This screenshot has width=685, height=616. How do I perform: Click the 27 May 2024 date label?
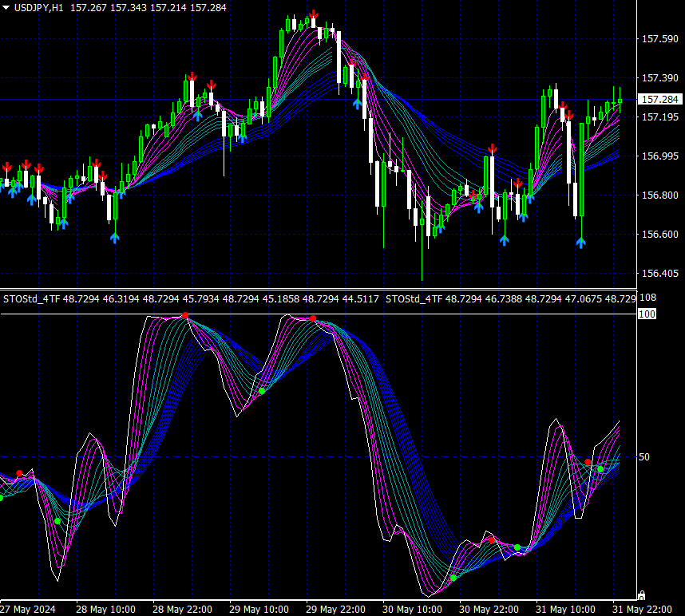point(28,610)
